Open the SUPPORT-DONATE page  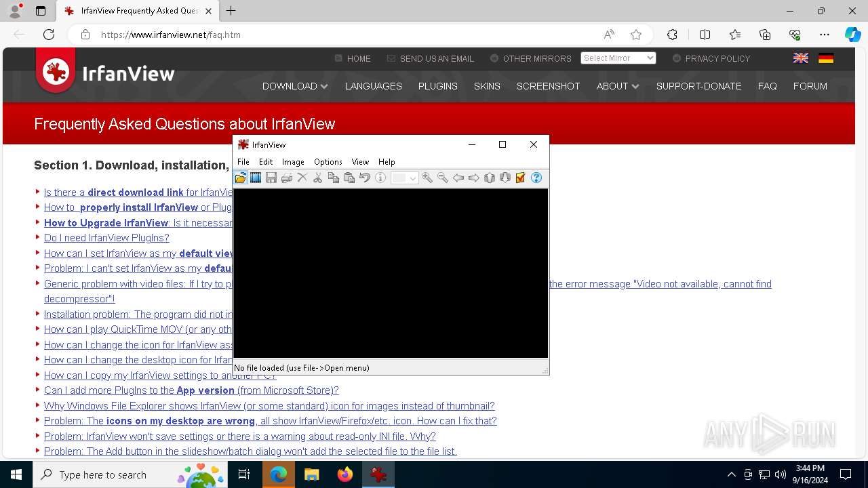tap(699, 86)
